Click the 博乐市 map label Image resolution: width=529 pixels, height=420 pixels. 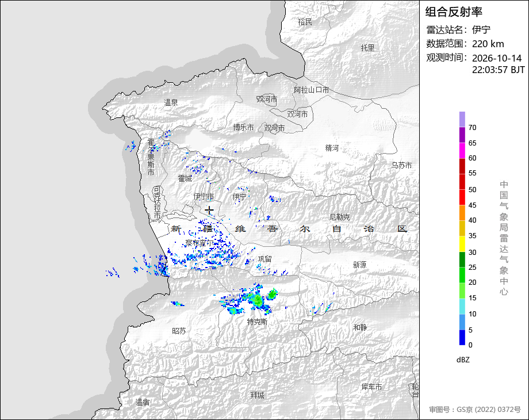[243, 127]
